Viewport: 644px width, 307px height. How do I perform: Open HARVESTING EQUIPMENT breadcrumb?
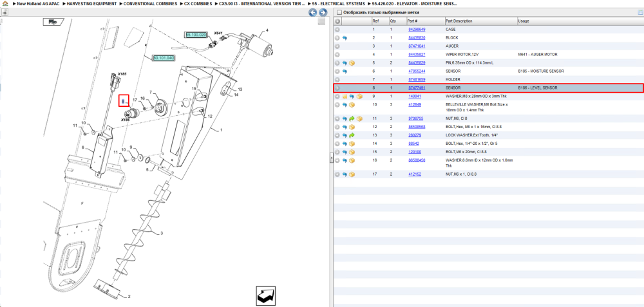coord(91,3)
